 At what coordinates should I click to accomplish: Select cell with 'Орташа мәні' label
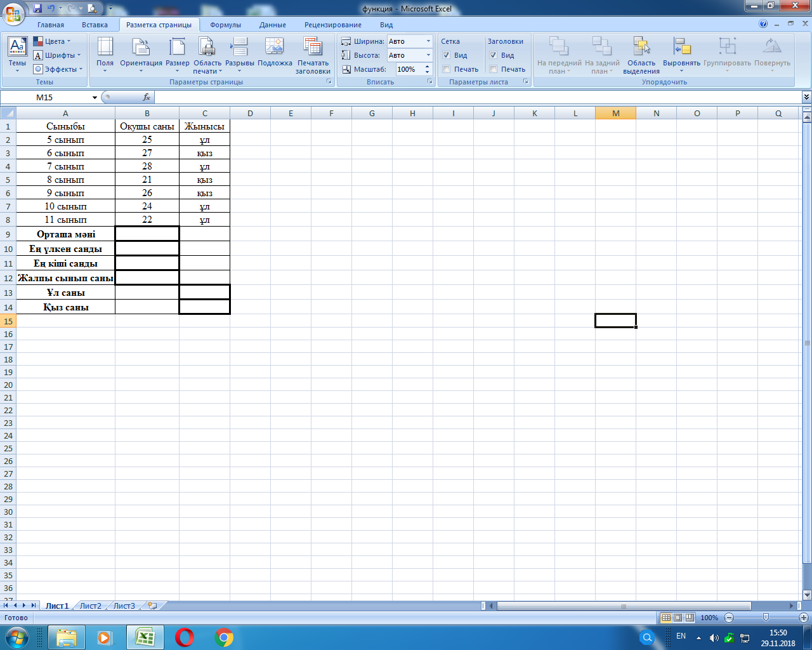pyautogui.click(x=66, y=234)
